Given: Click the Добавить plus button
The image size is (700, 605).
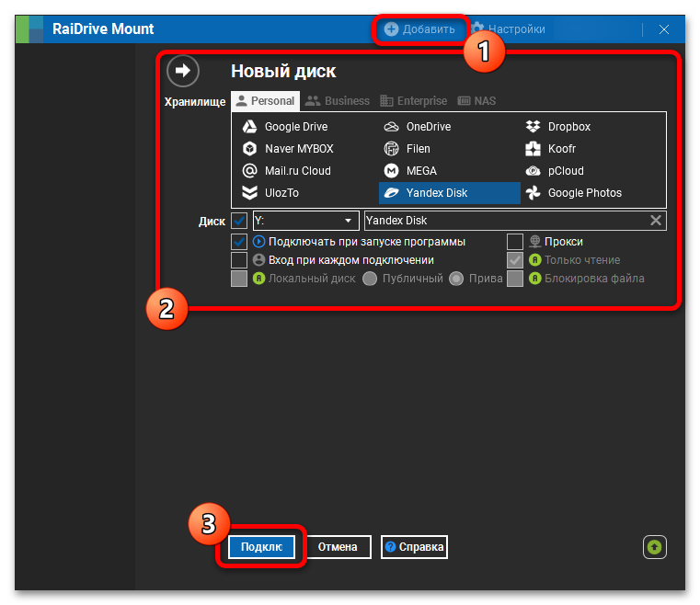Looking at the screenshot, I should (x=419, y=29).
